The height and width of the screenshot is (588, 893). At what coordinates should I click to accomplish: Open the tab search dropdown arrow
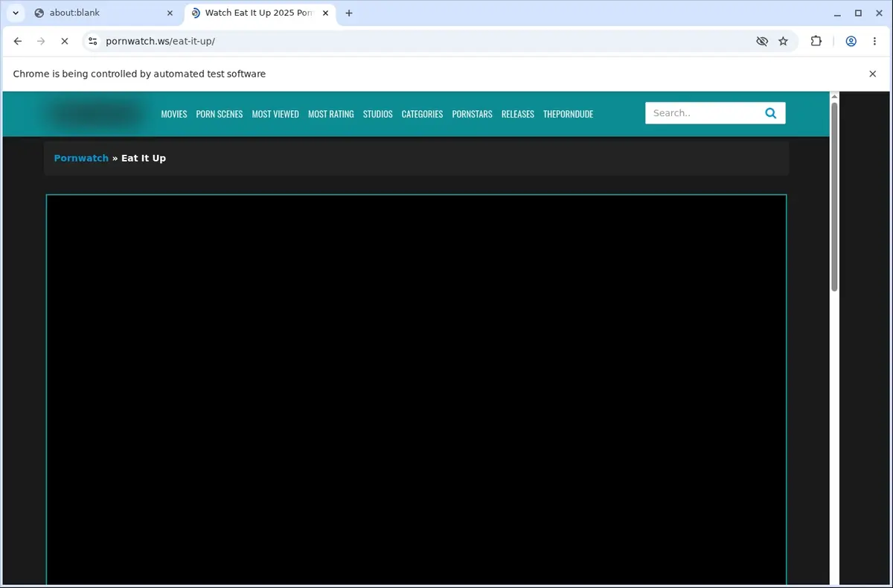click(16, 13)
